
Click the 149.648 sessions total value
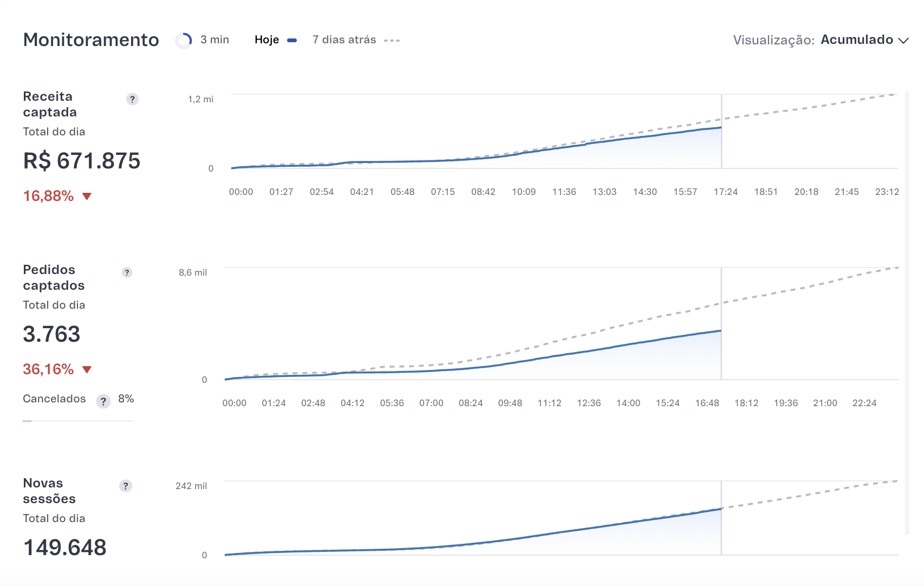[65, 548]
